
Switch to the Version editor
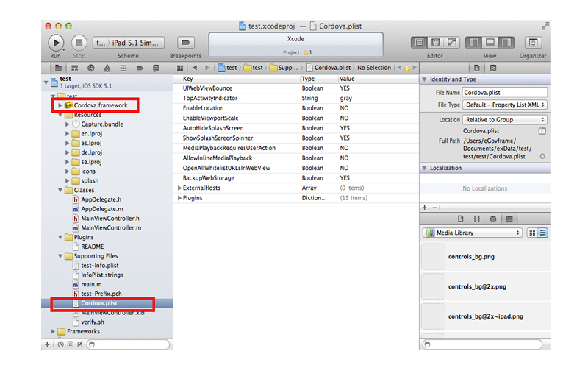[x=452, y=43]
